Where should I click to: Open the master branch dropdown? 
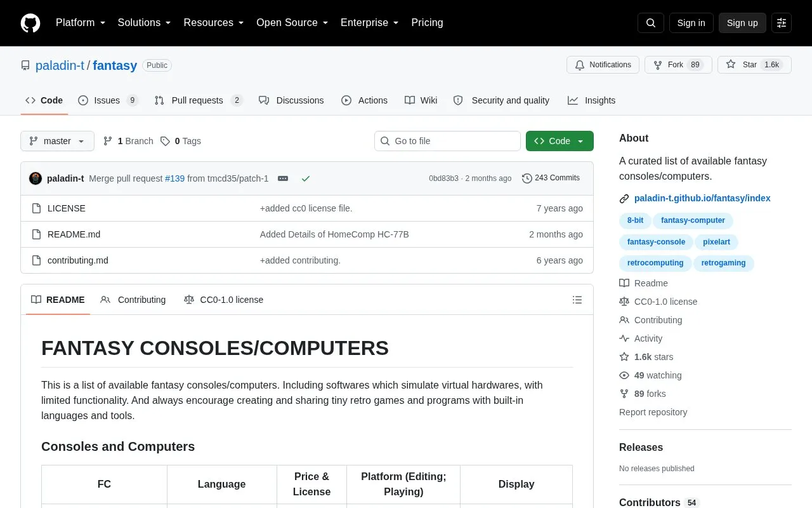(x=57, y=141)
